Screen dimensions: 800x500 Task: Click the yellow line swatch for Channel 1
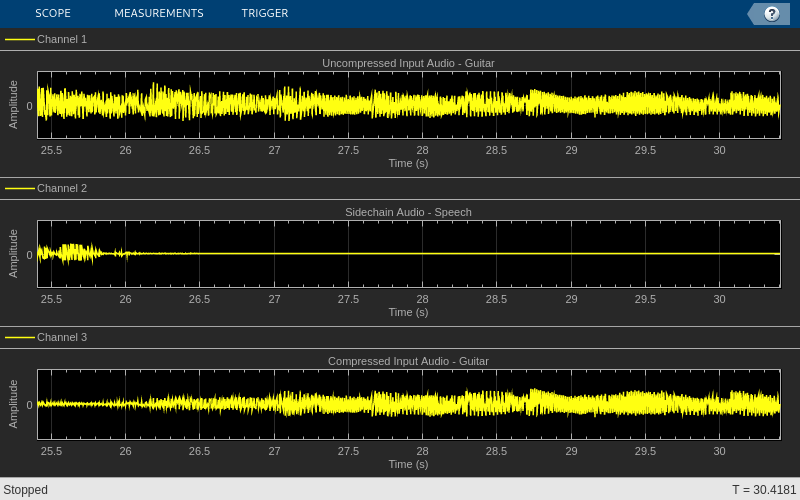(x=20, y=39)
